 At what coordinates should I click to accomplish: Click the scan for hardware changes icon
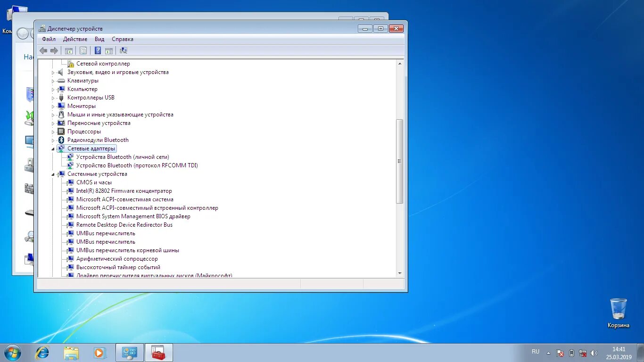(124, 50)
